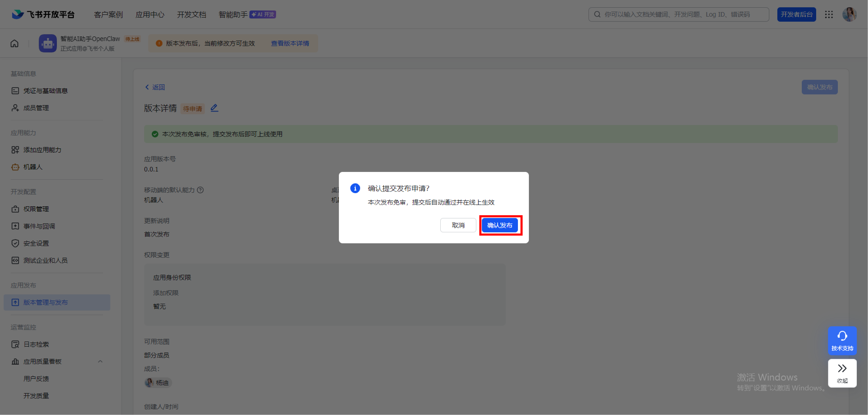Confirm publishing with the dialog 确认发布 button

pos(500,225)
